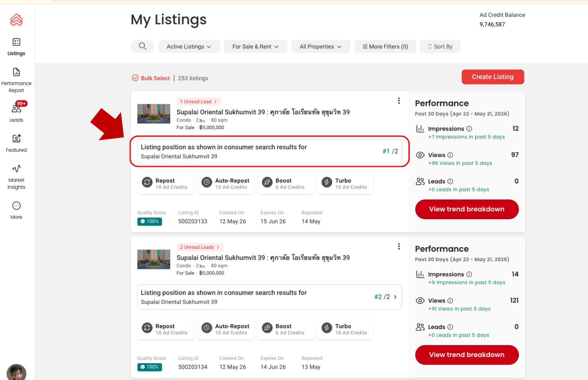The width and height of the screenshot is (588, 380).
Task: Click title of listing with 2 Unread Leads
Action: (263, 258)
